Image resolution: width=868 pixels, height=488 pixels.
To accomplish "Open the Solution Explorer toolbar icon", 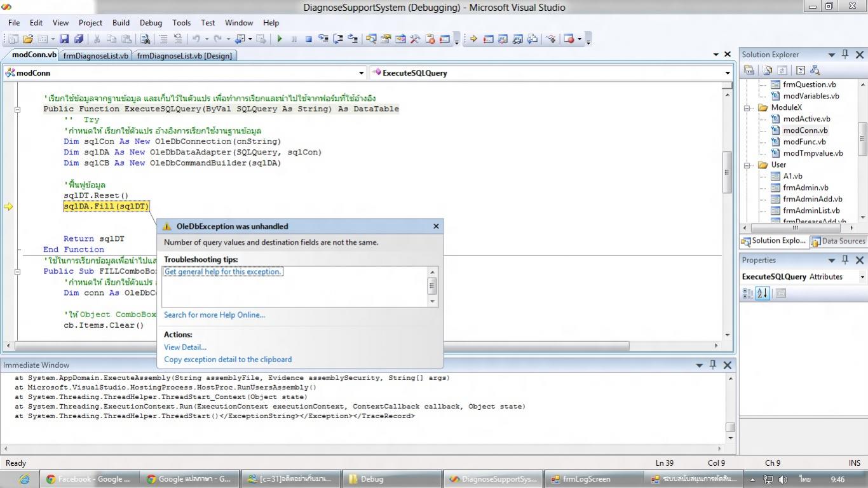I will click(x=370, y=39).
